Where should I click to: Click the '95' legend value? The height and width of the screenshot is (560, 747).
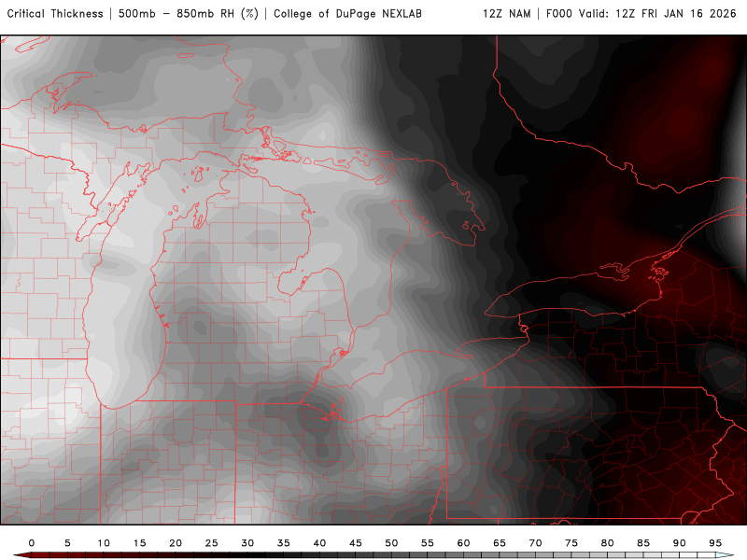pos(715,543)
